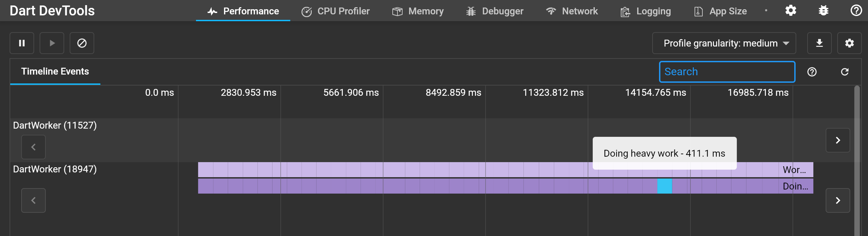Viewport: 868px width, 236px height.
Task: Open the DevTools settings gear
Action: [x=791, y=11]
